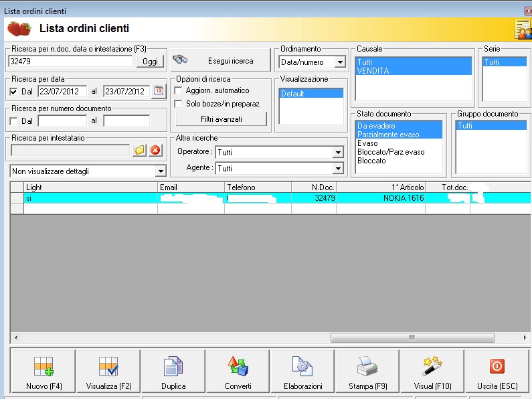Select Default in the Visualizzazione list

tap(311, 93)
